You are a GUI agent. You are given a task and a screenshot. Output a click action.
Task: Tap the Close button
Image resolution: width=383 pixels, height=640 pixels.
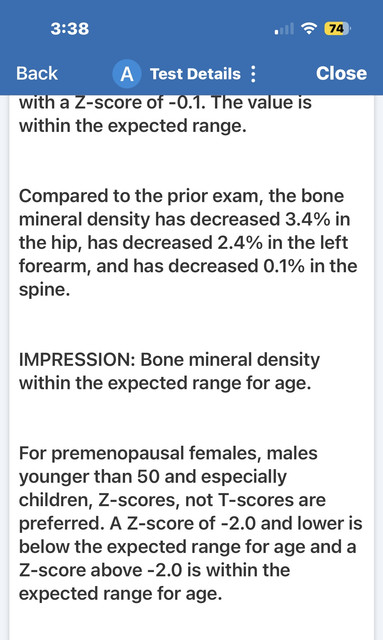pos(341,73)
